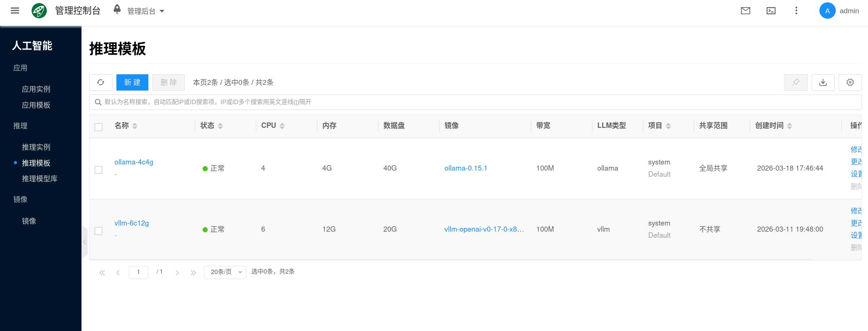
Task: Open the ollama-0.15.1 image link
Action: (465, 168)
